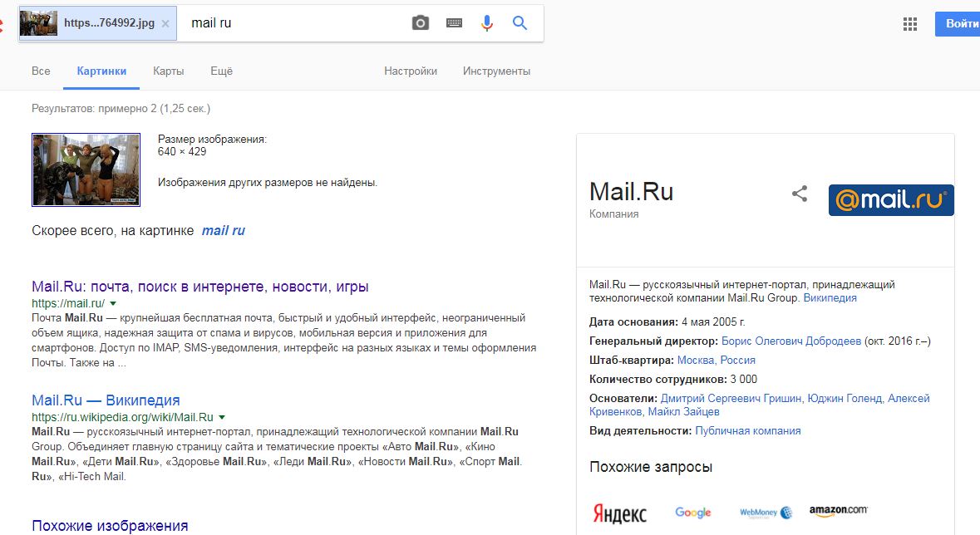980x535 pixels.
Task: Open Google related search logo
Action: click(693, 513)
